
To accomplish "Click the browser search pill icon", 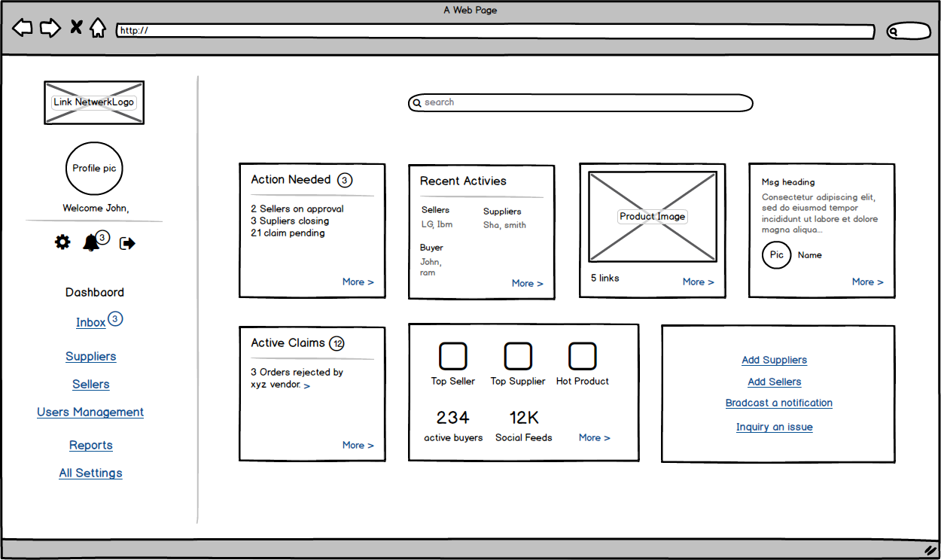I will tap(909, 32).
